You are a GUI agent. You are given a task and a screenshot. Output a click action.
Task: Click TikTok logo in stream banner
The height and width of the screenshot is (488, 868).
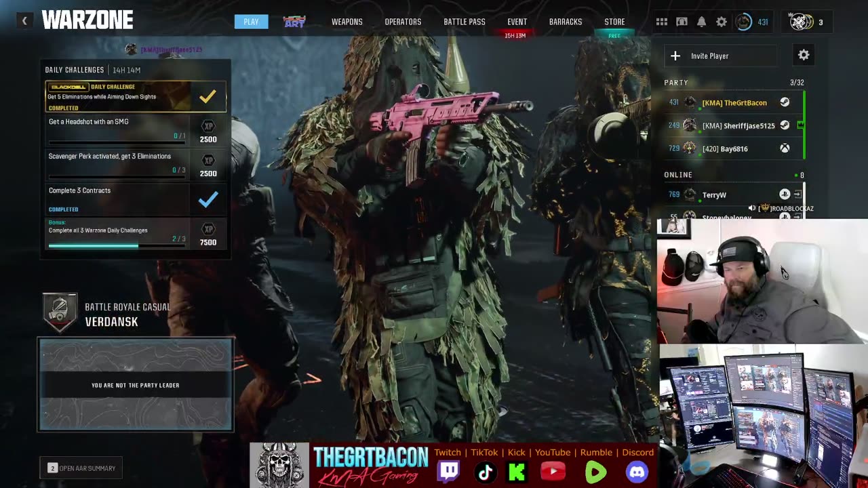[x=485, y=472]
